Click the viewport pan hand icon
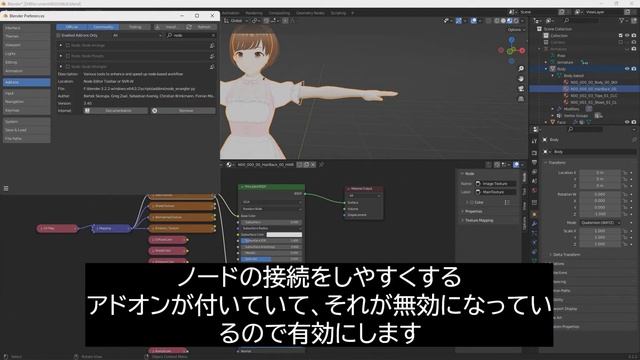The image size is (640, 360). click(x=521, y=78)
